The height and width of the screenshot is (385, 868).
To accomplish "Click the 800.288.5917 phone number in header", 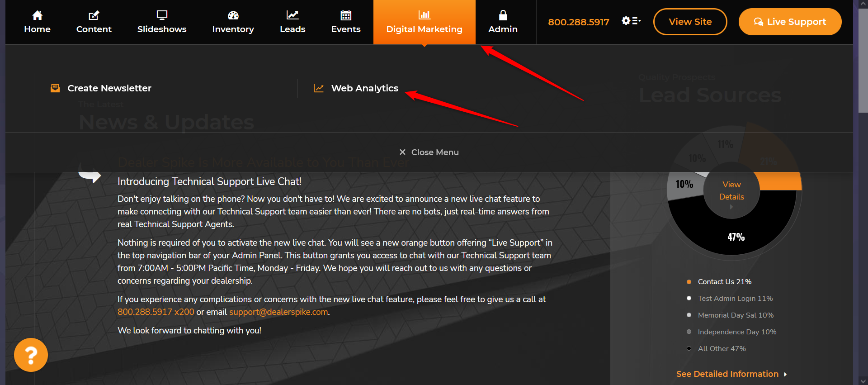I will [x=579, y=22].
